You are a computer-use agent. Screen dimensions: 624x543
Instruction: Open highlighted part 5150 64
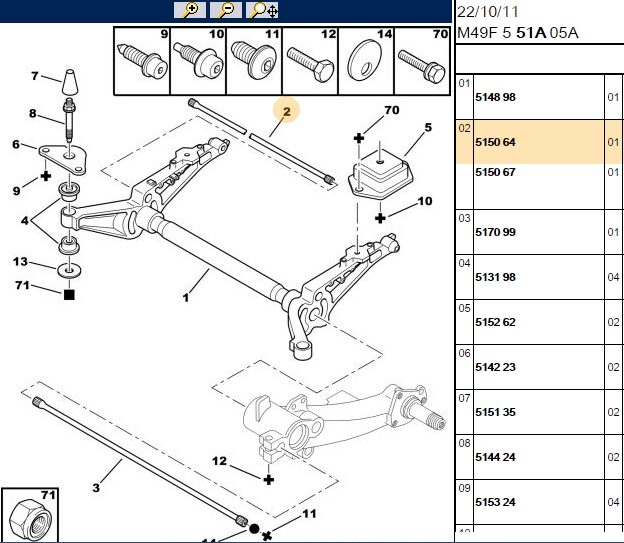point(539,142)
